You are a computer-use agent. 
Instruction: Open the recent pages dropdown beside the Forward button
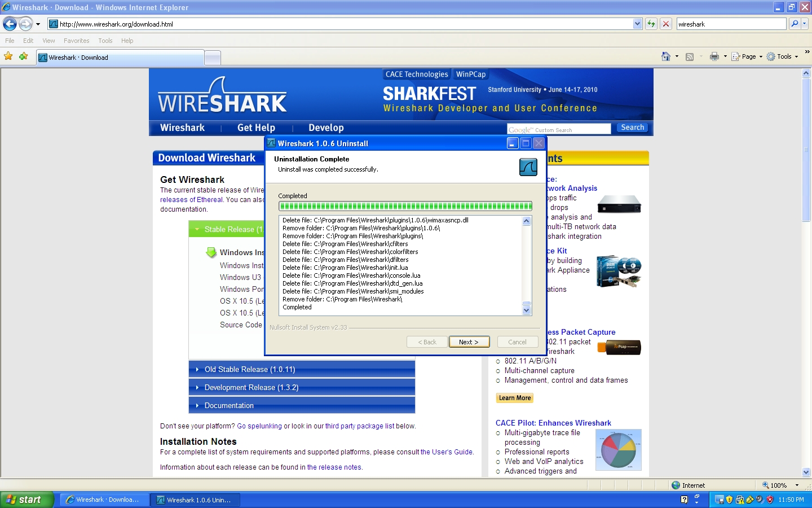point(38,24)
